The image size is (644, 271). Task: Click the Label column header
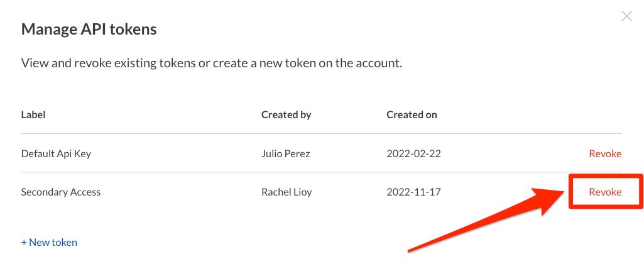[33, 114]
